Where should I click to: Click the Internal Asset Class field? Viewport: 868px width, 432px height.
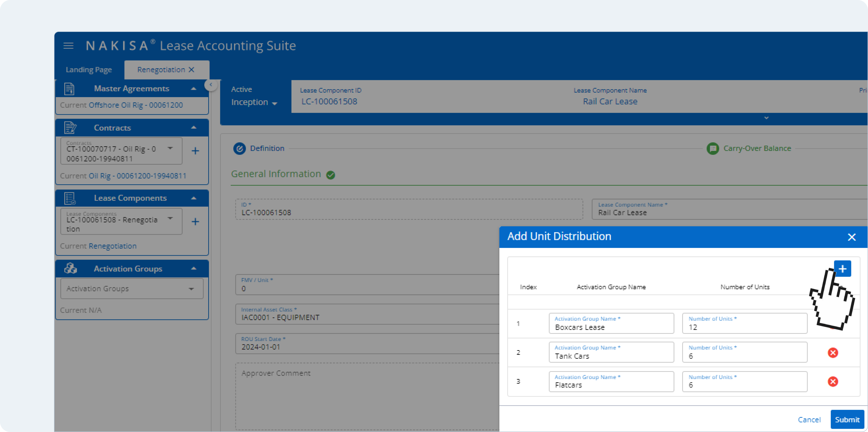point(367,314)
